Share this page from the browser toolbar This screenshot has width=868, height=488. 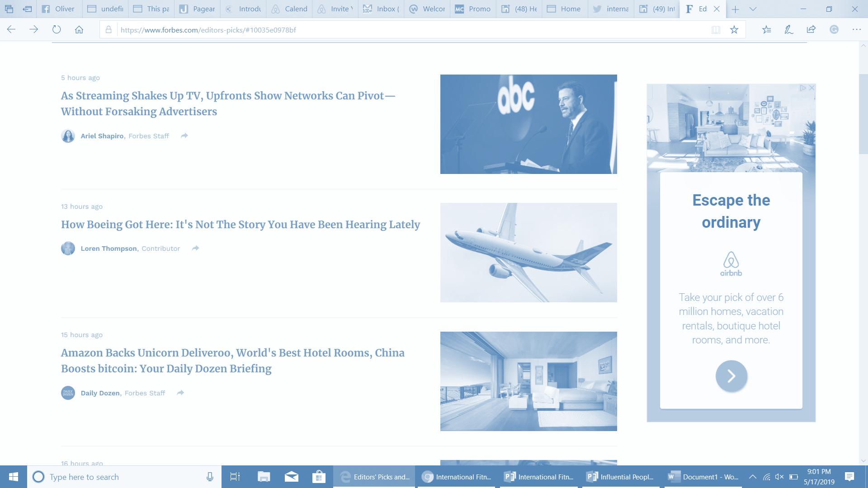click(811, 30)
